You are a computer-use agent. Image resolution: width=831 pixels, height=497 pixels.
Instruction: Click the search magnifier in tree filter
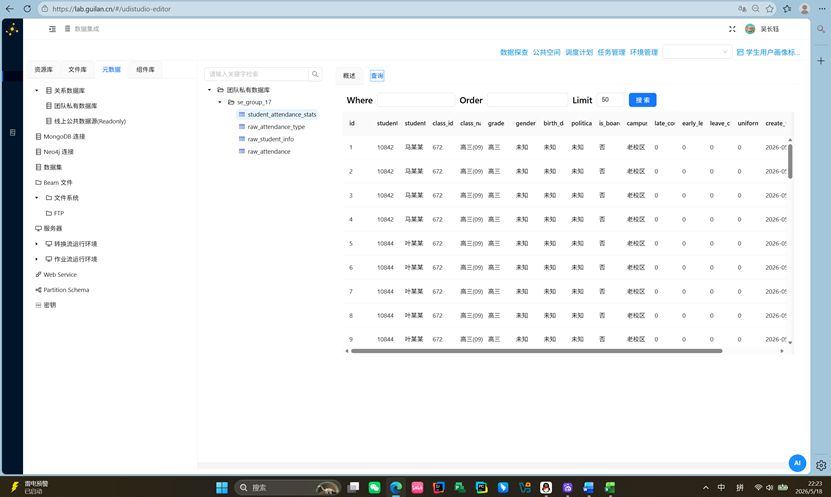pos(315,74)
